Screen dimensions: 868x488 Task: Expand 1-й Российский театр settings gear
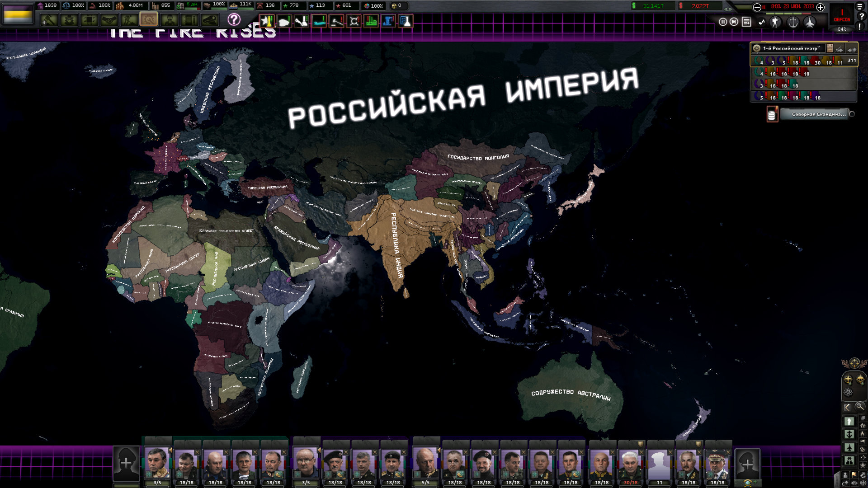pyautogui.click(x=757, y=48)
